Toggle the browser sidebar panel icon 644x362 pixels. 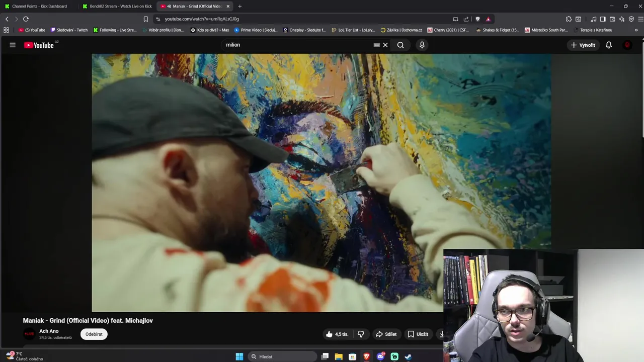[x=603, y=19]
